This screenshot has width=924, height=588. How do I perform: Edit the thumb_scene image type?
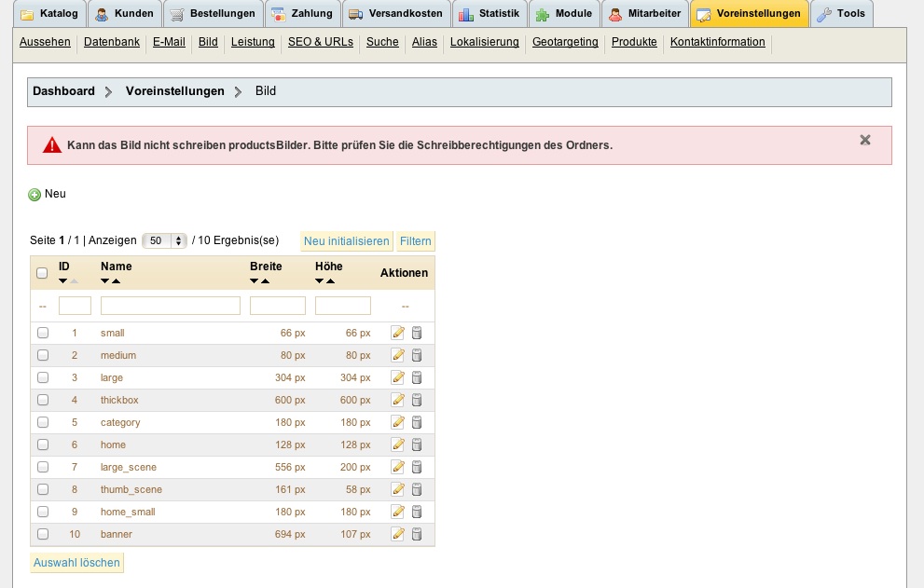(398, 489)
